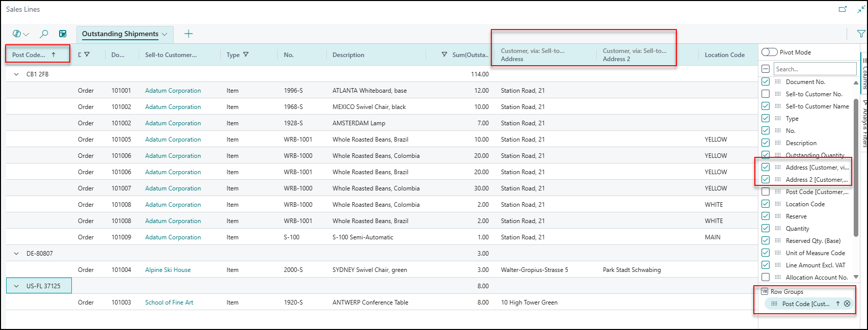Toggle the analysis mode icon
868x330 pixels.
[x=63, y=34]
